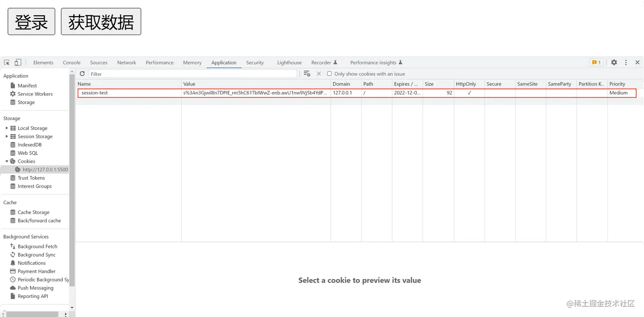The image size is (644, 317).
Task: Click the Periodic Background Sync clock icon
Action: pos(13,280)
